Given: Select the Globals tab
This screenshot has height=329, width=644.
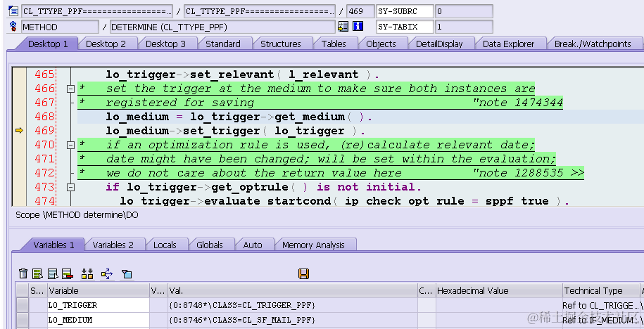Looking at the screenshot, I should (210, 245).
